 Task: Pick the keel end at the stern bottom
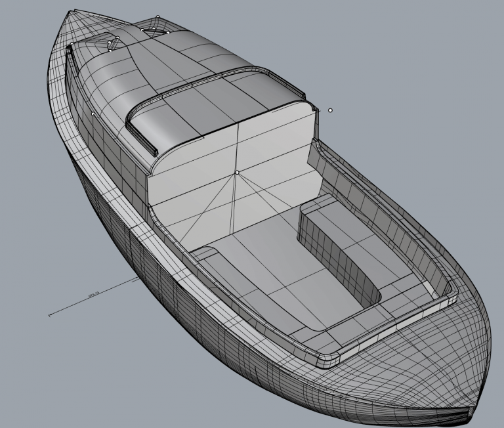pyautogui.click(x=470, y=414)
